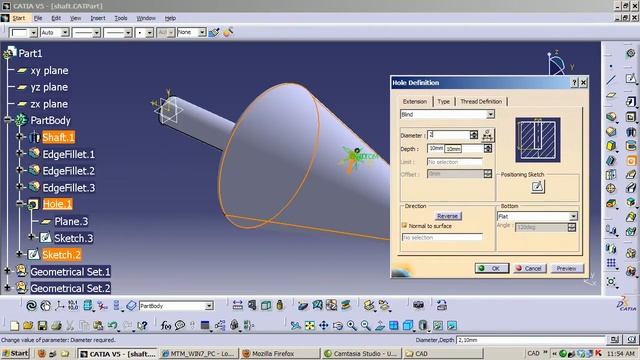This screenshot has height=360, width=640.
Task: Select Plane.3 in the tree
Action: [71, 221]
